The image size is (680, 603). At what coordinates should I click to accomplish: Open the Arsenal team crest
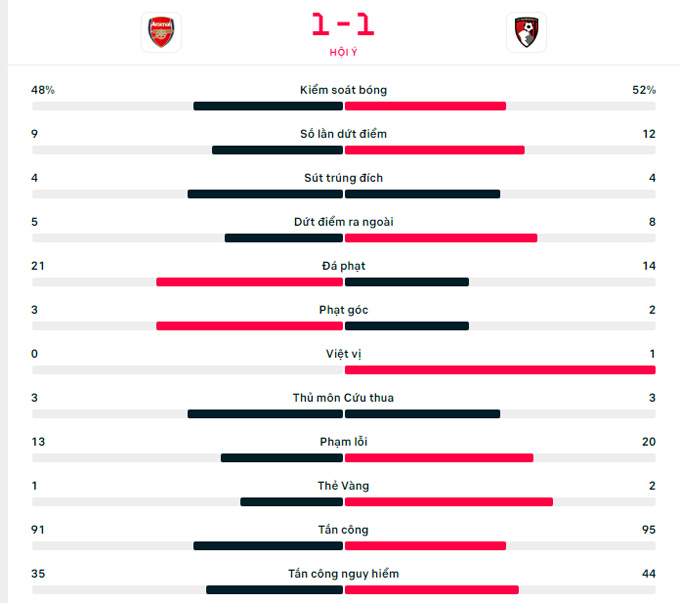coord(161,33)
